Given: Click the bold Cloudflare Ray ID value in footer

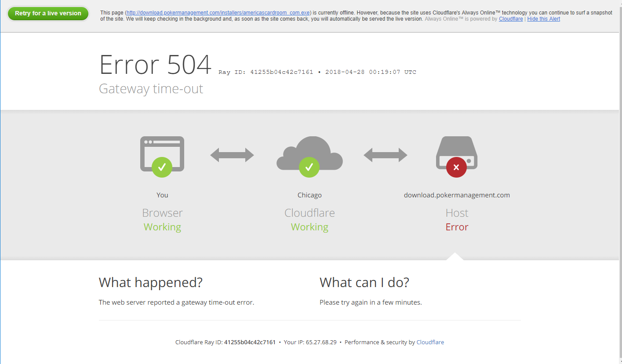Looking at the screenshot, I should 250,342.
